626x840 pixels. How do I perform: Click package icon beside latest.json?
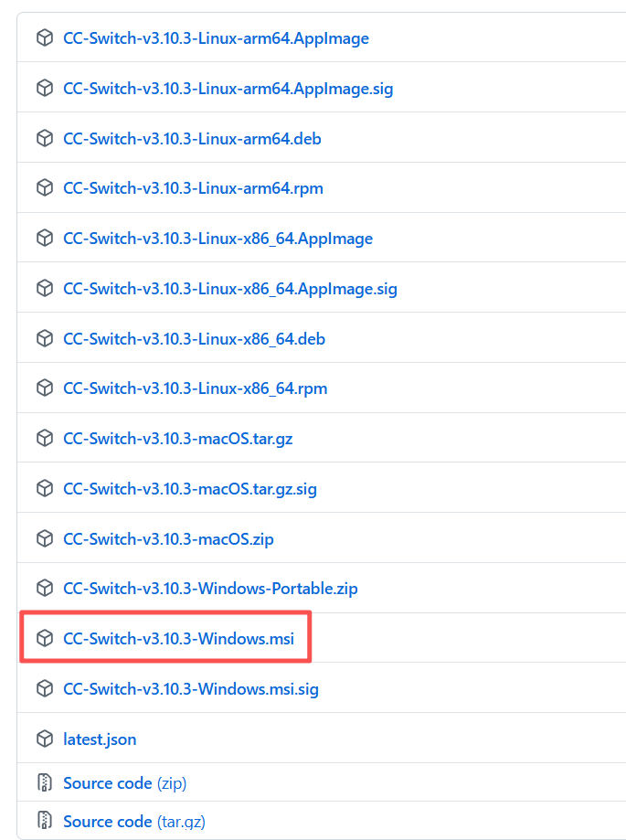pyautogui.click(x=45, y=739)
